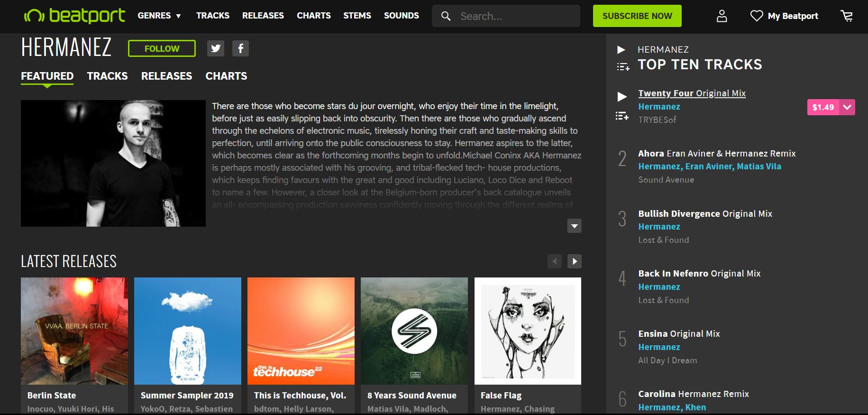Open the Stems navigation menu
This screenshot has width=868, height=415.
[357, 16]
